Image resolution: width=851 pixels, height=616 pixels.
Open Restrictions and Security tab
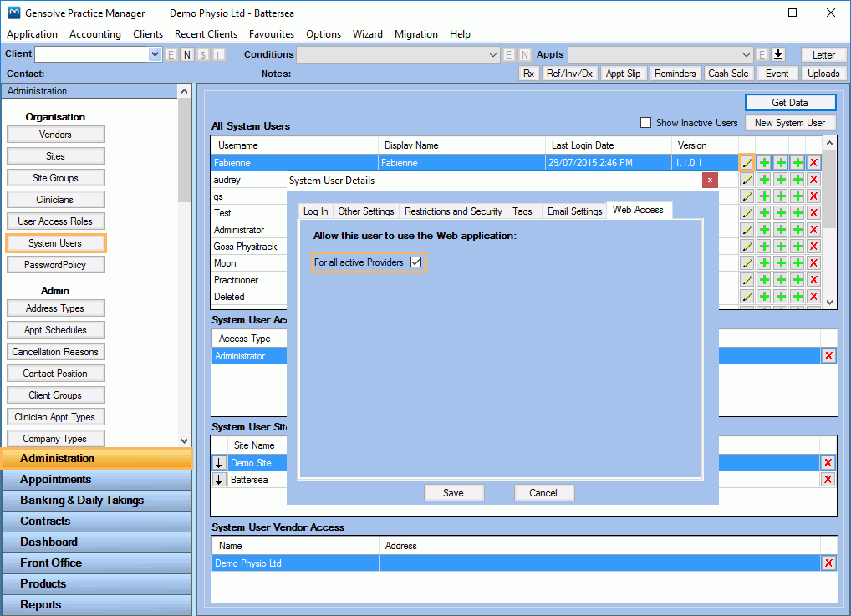tap(453, 211)
